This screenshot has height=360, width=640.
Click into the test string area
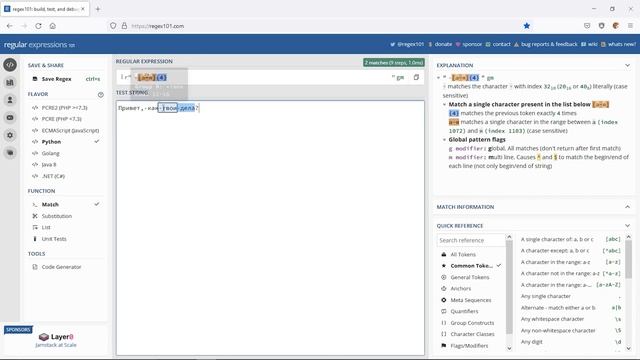coord(270,228)
